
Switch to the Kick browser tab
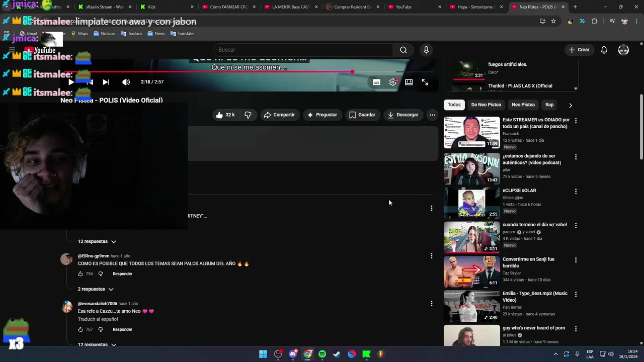[165, 7]
